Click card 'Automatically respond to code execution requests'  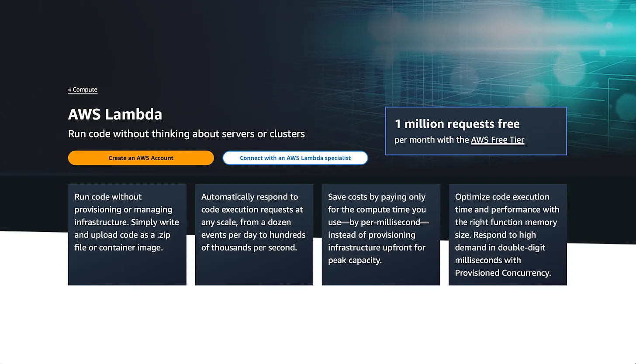254,235
